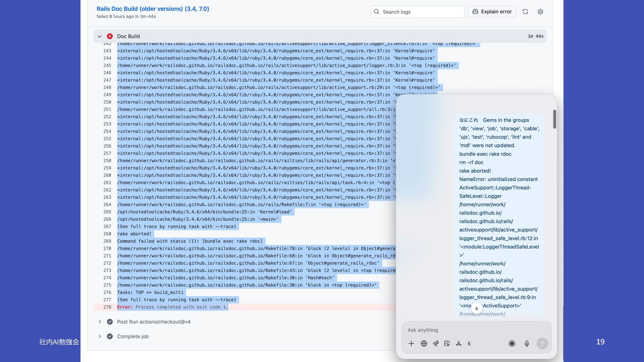Expand the Complete job step
Screen dimensions: 644x362
click(100, 337)
